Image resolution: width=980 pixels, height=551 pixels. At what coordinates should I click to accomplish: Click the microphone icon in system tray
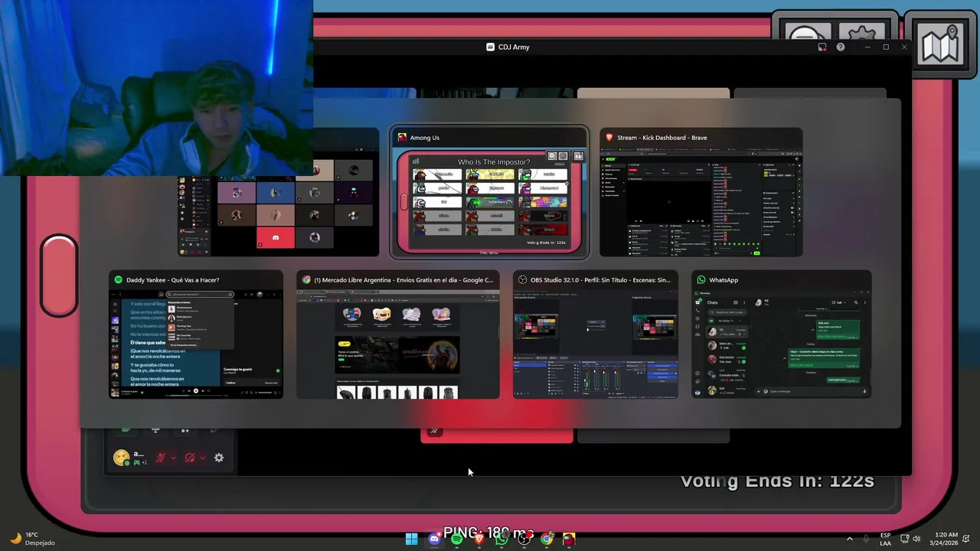[x=866, y=539]
